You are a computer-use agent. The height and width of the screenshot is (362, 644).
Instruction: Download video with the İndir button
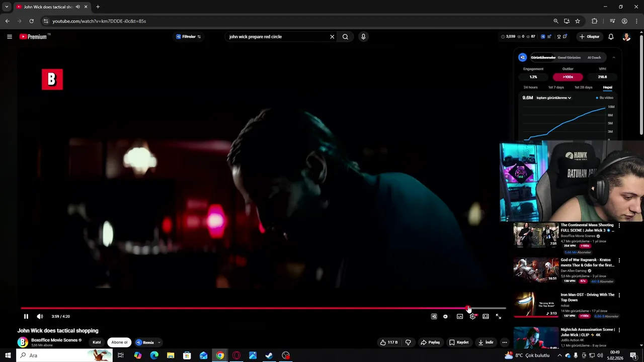486,342
